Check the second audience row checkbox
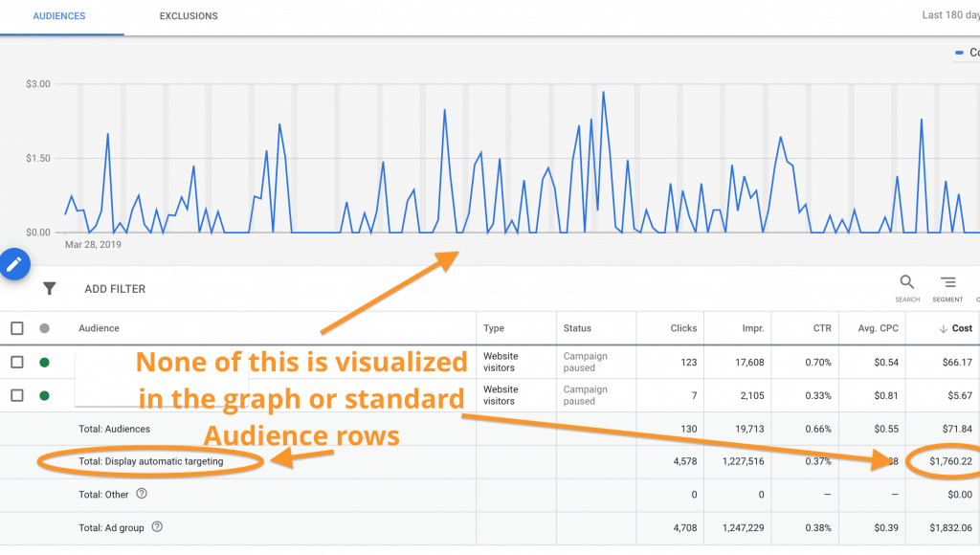Image resolution: width=980 pixels, height=555 pixels. [17, 395]
